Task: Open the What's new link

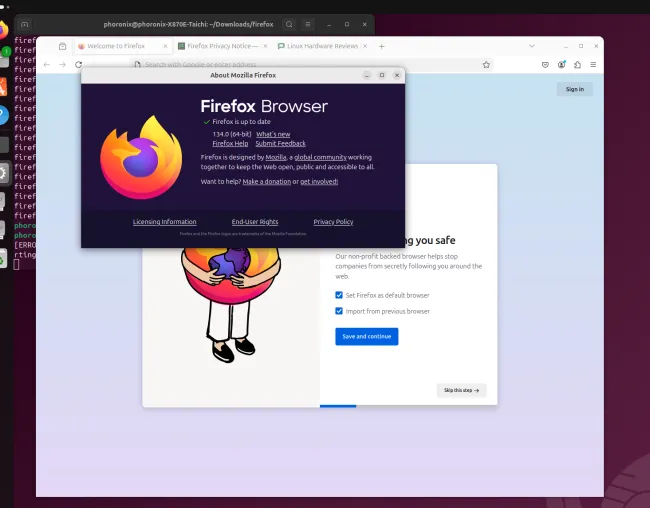Action: pos(273,134)
